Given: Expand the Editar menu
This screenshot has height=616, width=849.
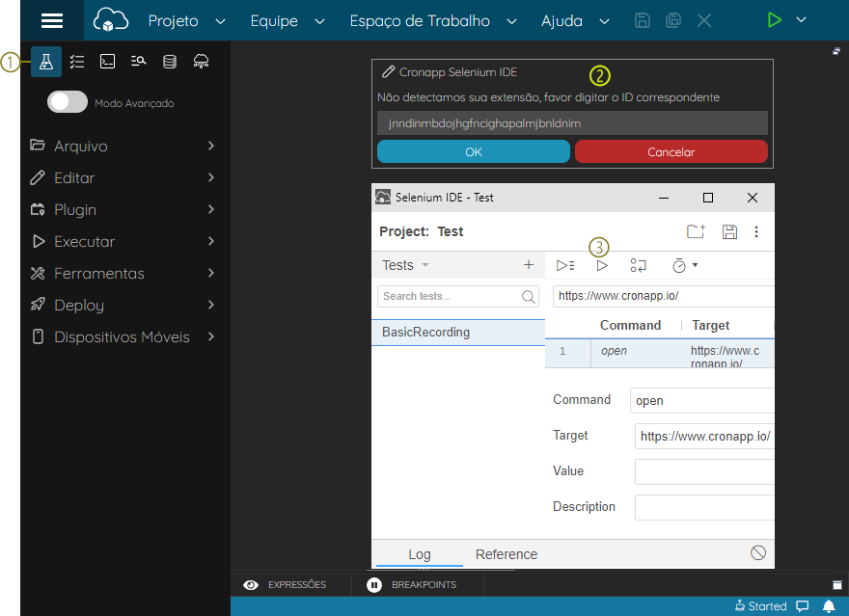Looking at the screenshot, I should [x=123, y=178].
